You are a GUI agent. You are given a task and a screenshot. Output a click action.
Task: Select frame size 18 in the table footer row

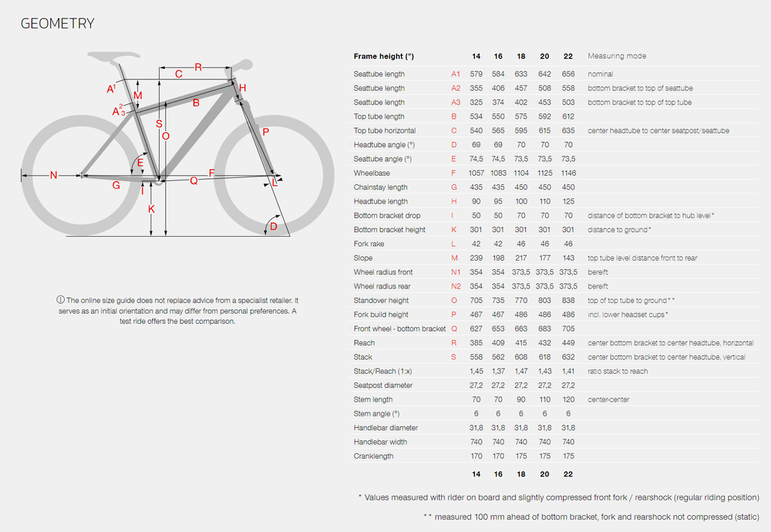point(521,474)
